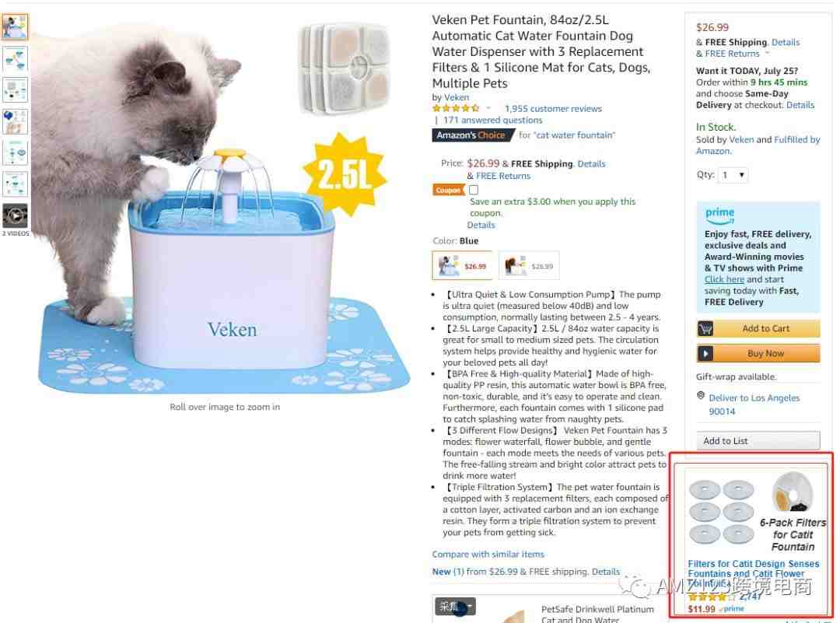
Task: Click the star rating icons under Veken
Action: [x=456, y=108]
